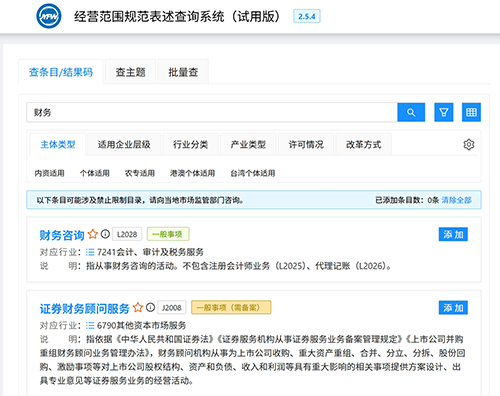Open the filter funnel icon
Screen dimensions: 500x396
pyautogui.click(x=444, y=112)
